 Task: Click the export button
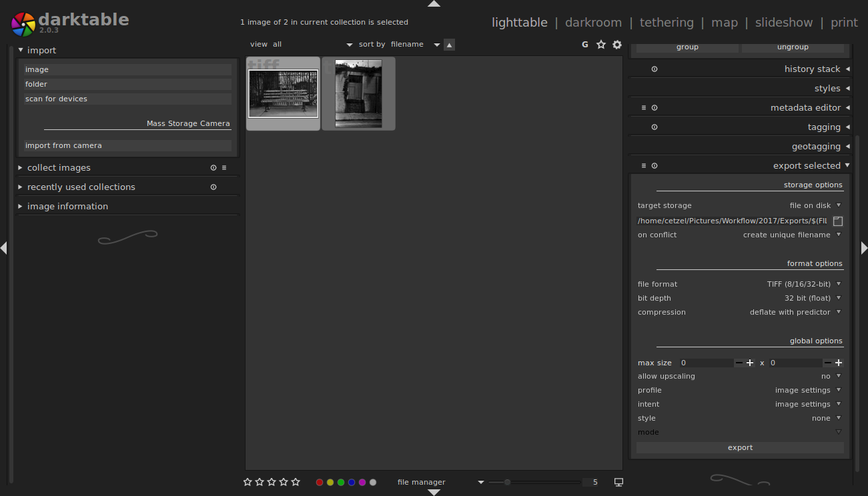pyautogui.click(x=740, y=448)
